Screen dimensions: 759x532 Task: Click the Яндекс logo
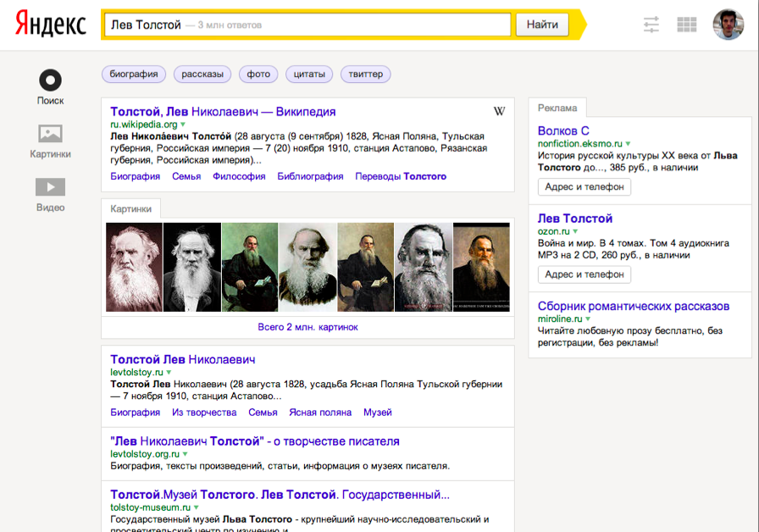click(50, 25)
